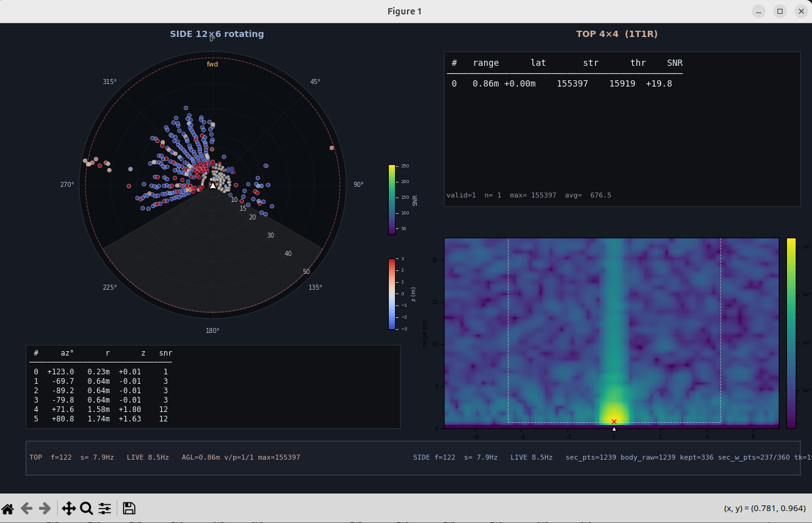
Task: Open the Configure subplots dialog
Action: (105, 509)
